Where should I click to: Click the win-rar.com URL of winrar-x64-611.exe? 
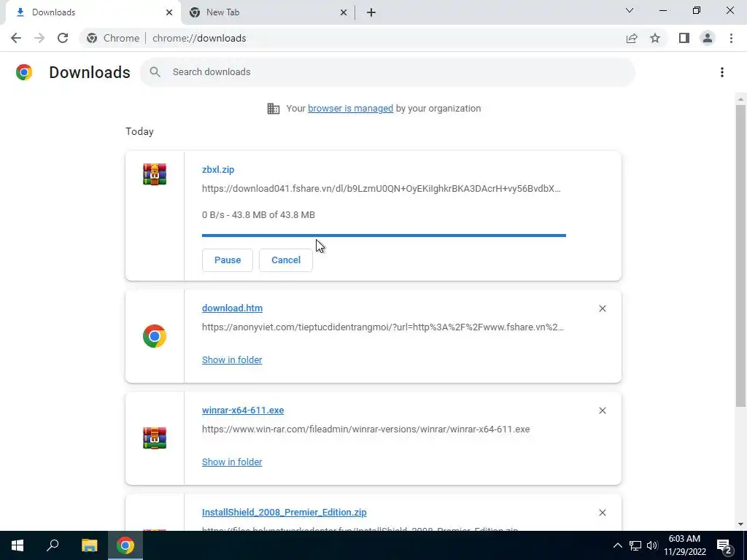tap(365, 429)
